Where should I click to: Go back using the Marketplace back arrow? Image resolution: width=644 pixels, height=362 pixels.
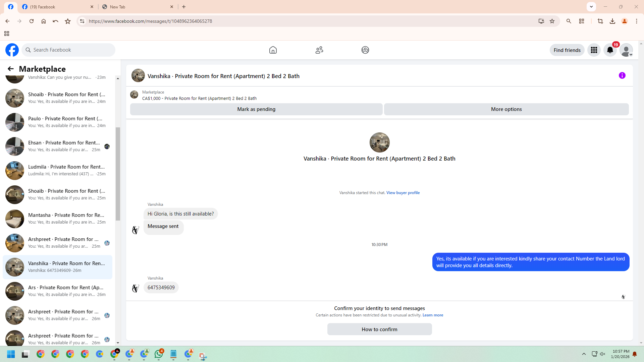(x=11, y=69)
